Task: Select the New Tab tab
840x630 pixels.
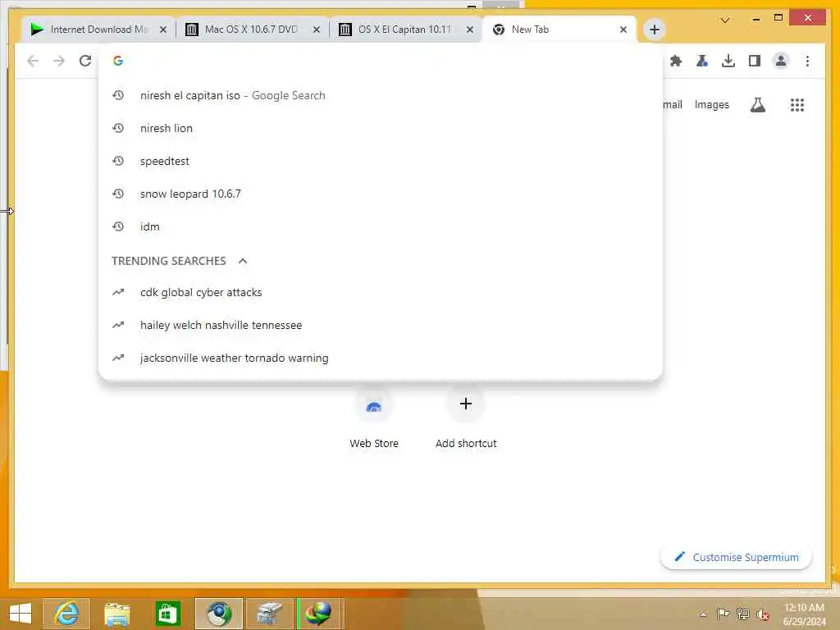Action: (559, 30)
